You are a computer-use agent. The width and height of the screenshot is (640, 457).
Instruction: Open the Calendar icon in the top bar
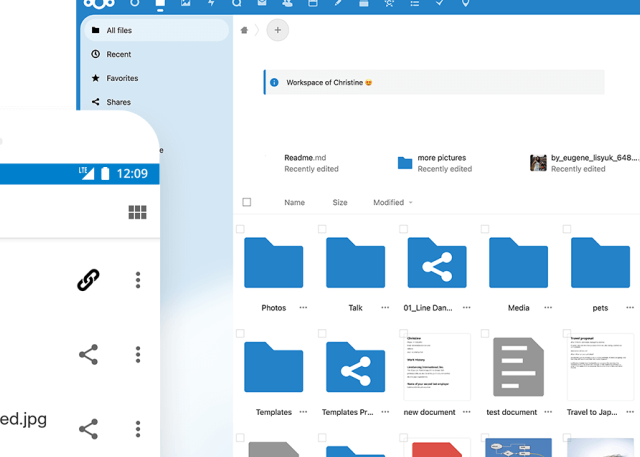point(313,3)
